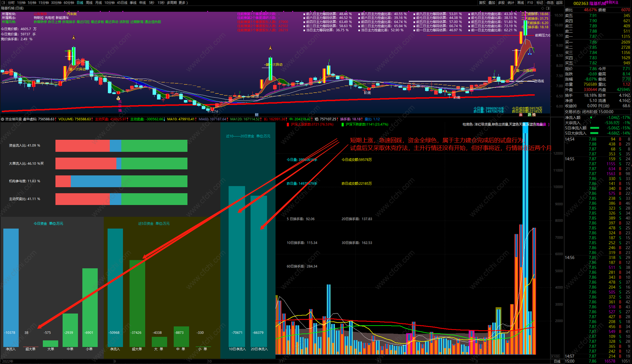Switch to the 15秒 period
The height and width of the screenshot is (364, 632).
pyautogui.click(x=161, y=3)
